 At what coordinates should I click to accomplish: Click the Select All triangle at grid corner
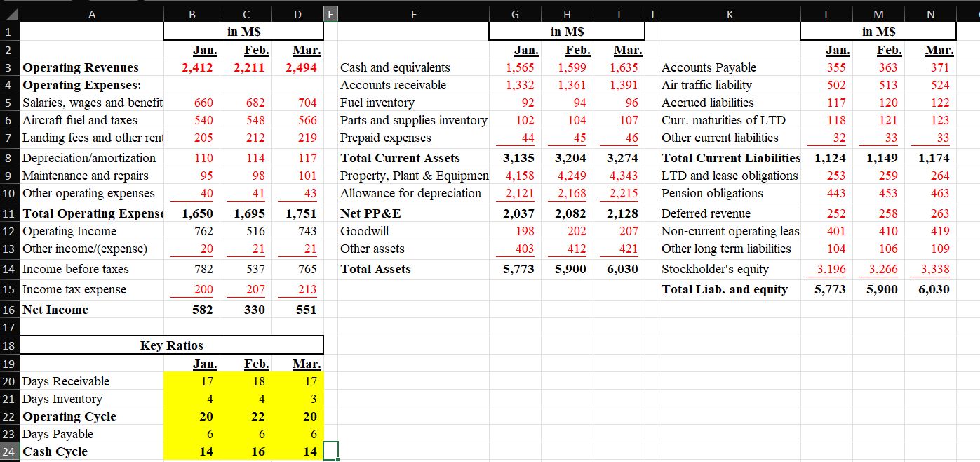coord(10,13)
